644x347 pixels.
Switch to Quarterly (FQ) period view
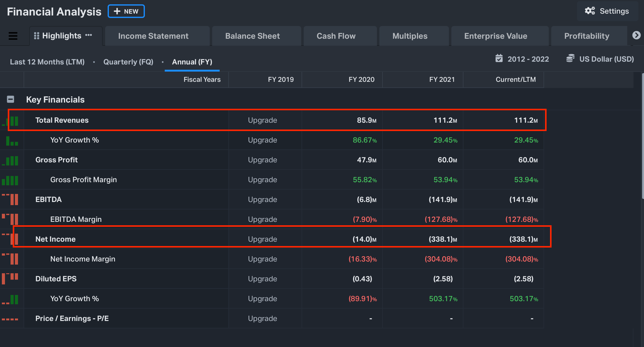pyautogui.click(x=128, y=62)
